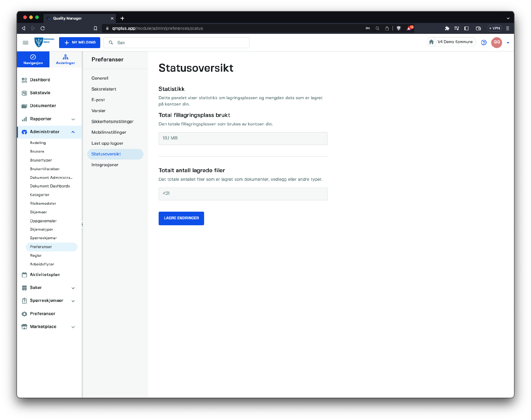Expand the Rapporter section

pyautogui.click(x=73, y=119)
